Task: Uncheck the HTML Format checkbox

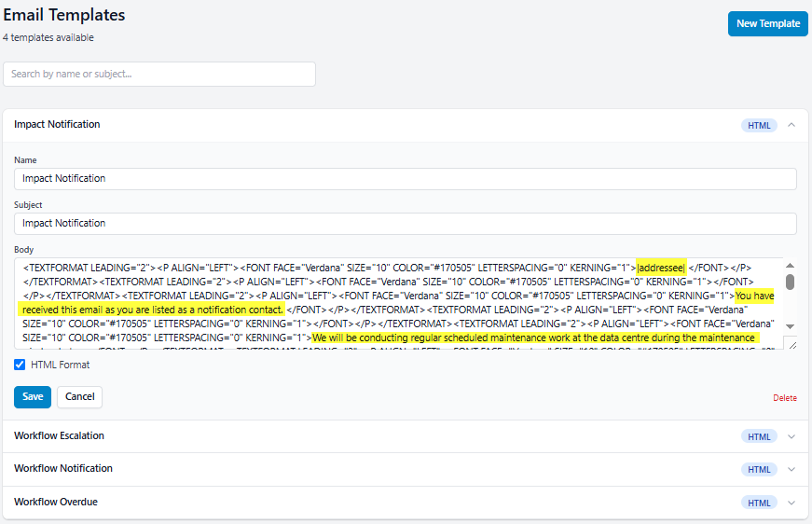Action: tap(20, 365)
